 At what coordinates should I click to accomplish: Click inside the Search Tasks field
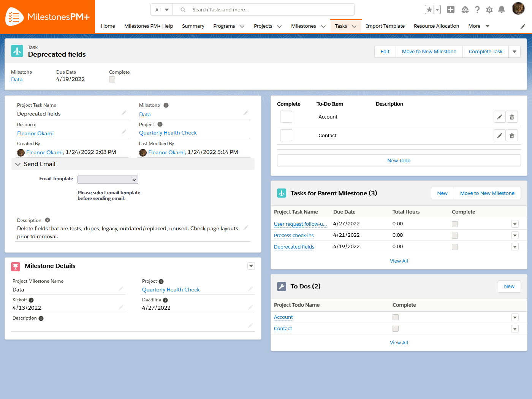click(266, 9)
